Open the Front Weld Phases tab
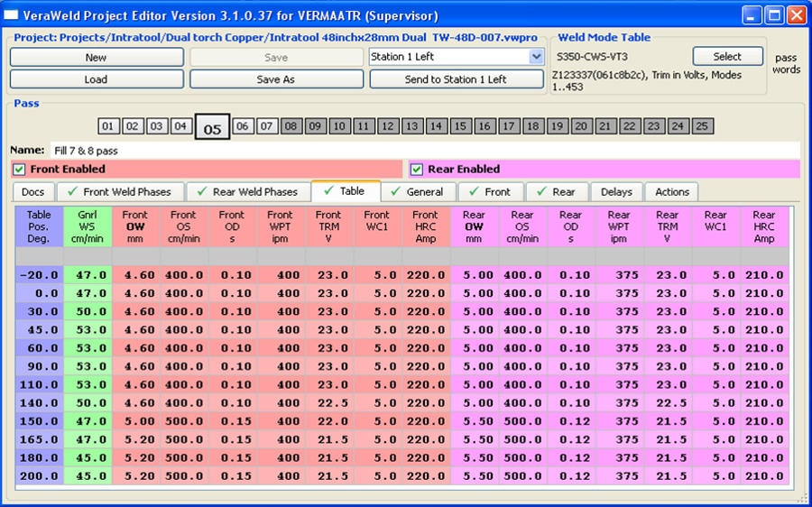 tap(121, 191)
